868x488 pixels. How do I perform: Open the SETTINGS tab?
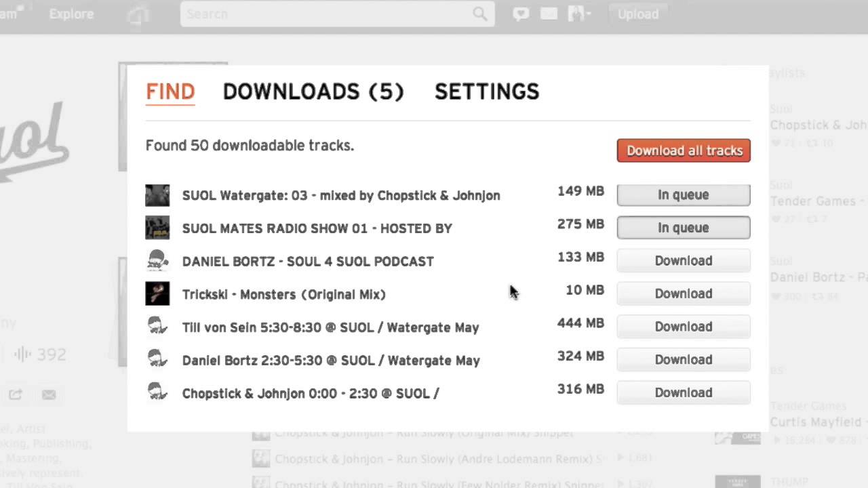[487, 91]
